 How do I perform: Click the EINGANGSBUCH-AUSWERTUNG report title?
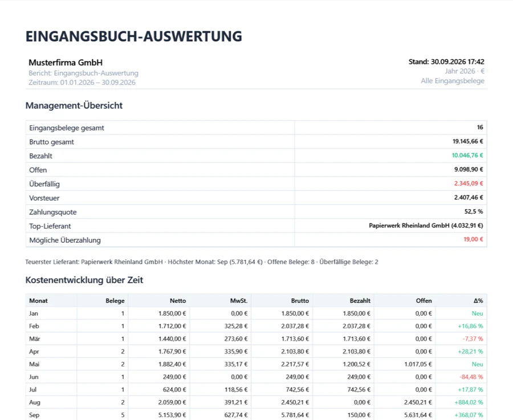tap(134, 36)
